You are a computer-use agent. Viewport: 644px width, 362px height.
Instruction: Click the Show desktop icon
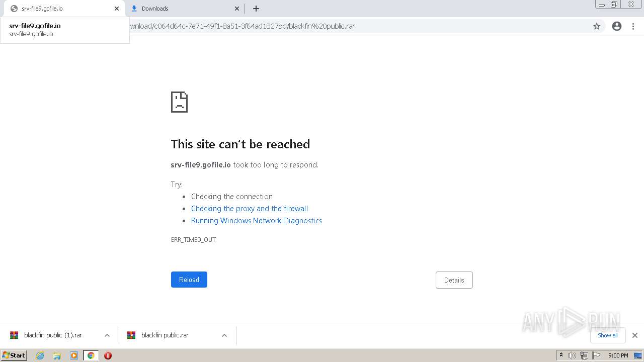point(638,355)
